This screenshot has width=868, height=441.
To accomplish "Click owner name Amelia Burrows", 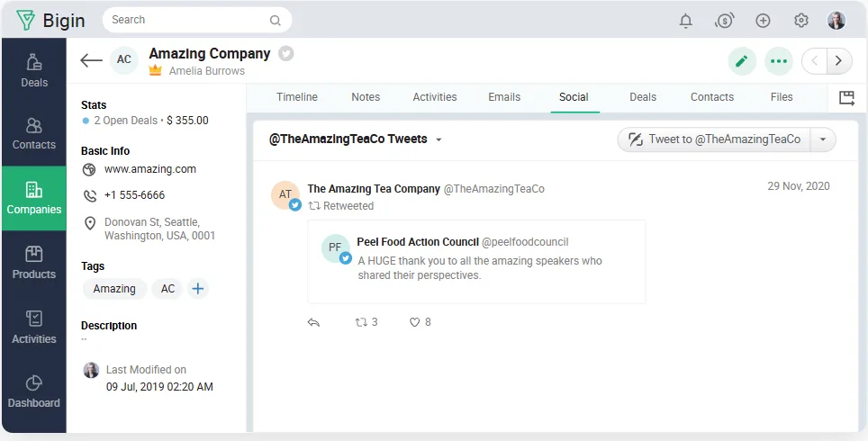I will pyautogui.click(x=207, y=71).
